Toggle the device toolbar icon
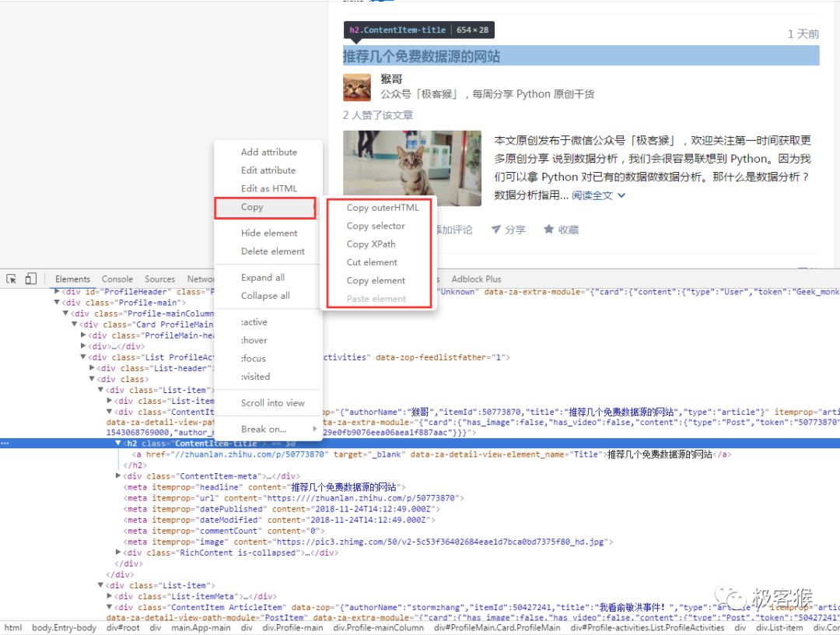 click(x=31, y=279)
